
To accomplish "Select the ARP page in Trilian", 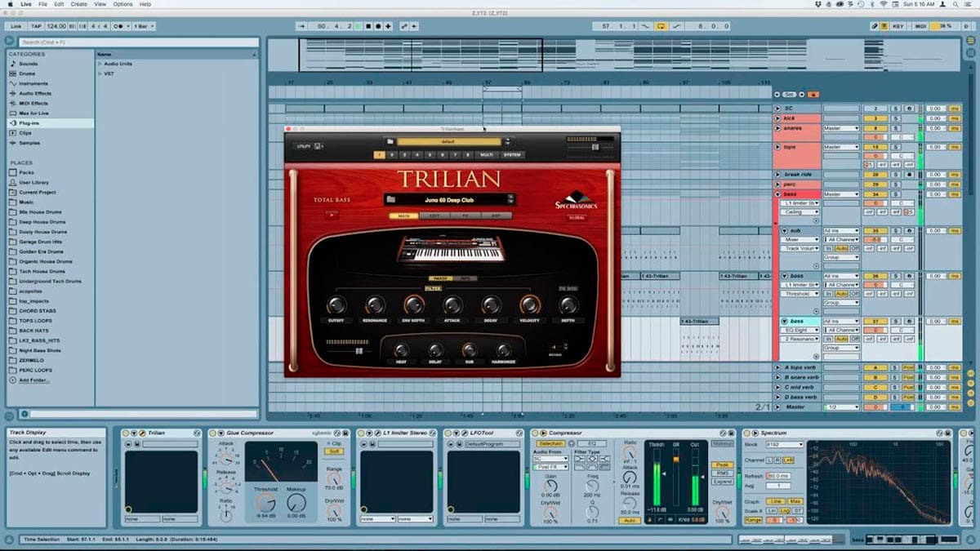I will tap(496, 216).
